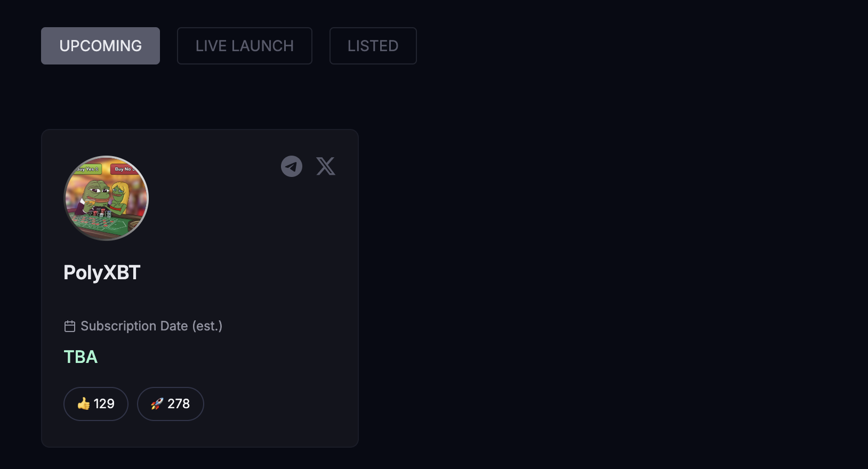Click the 278 rocket count number
This screenshot has height=469, width=868.
coord(179,403)
